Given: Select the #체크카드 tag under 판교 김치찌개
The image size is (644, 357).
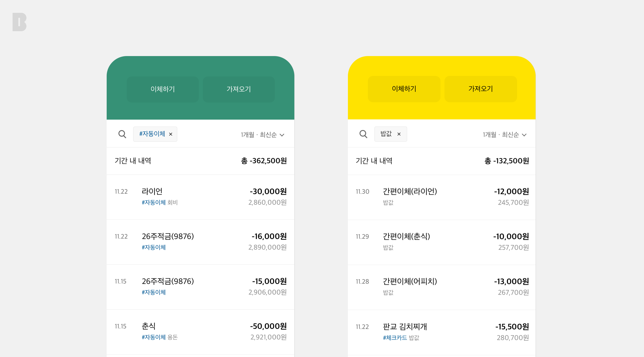Looking at the screenshot, I should (395, 338).
